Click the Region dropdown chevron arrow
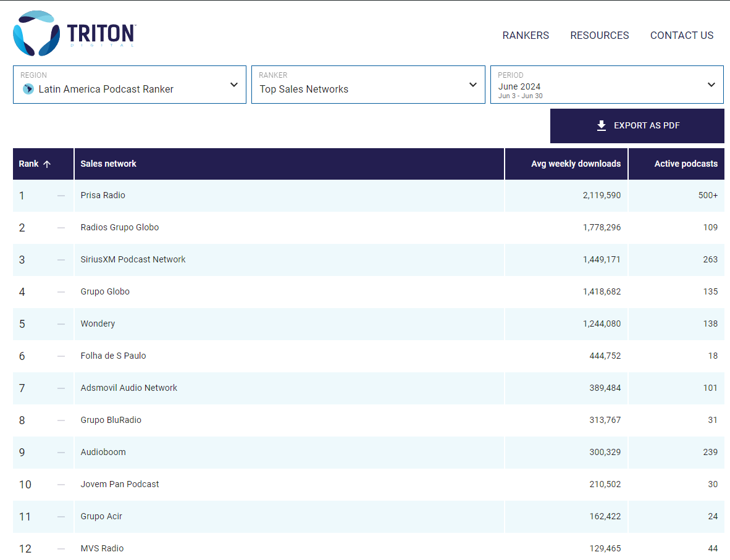Screen dimensions: 730x560 click(234, 85)
